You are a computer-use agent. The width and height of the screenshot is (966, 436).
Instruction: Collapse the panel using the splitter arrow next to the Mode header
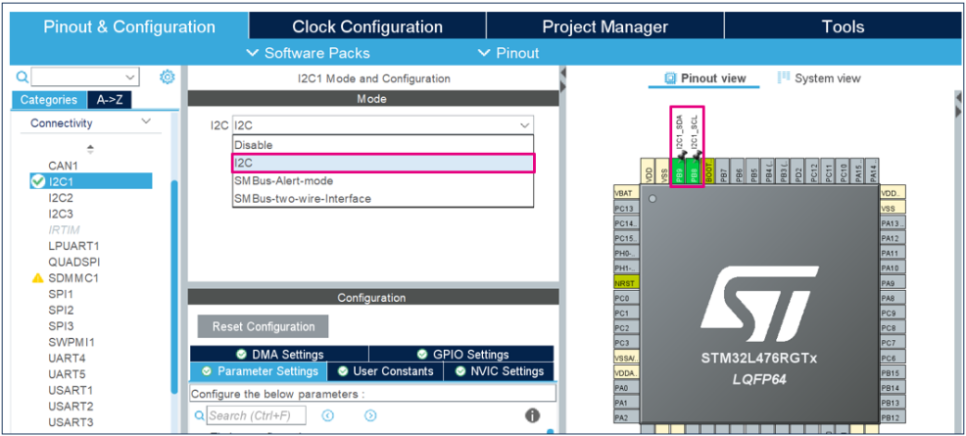[562, 73]
